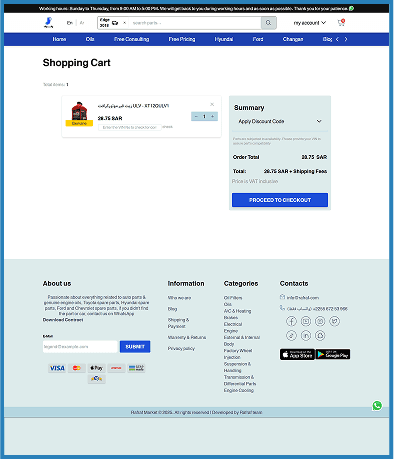The height and width of the screenshot is (460, 394).
Task: Open the shopping cart icon in header
Action: click(341, 23)
